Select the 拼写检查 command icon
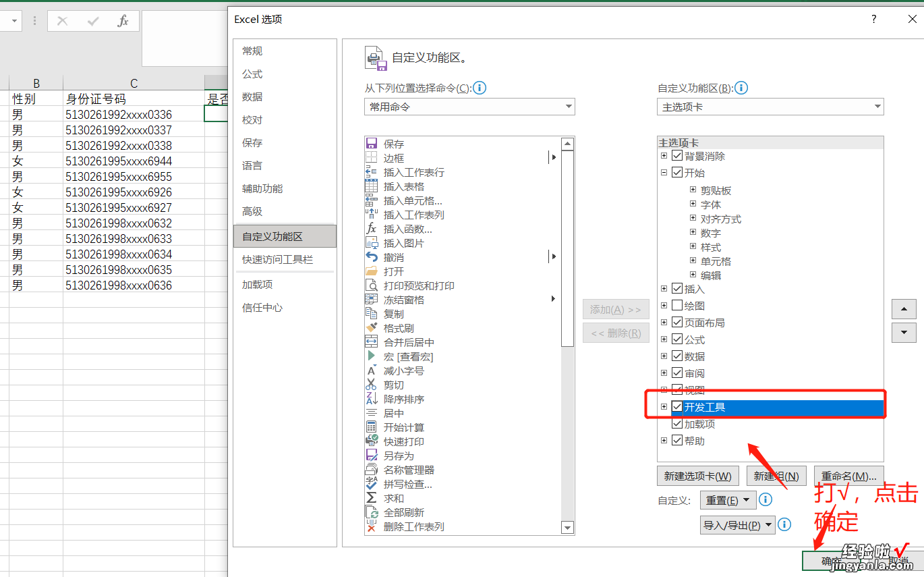 point(371,484)
